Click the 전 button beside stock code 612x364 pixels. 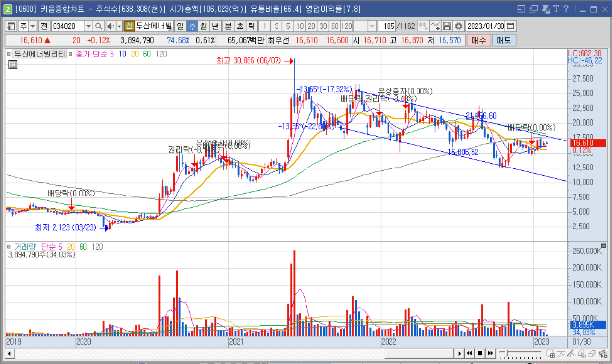[x=44, y=26]
